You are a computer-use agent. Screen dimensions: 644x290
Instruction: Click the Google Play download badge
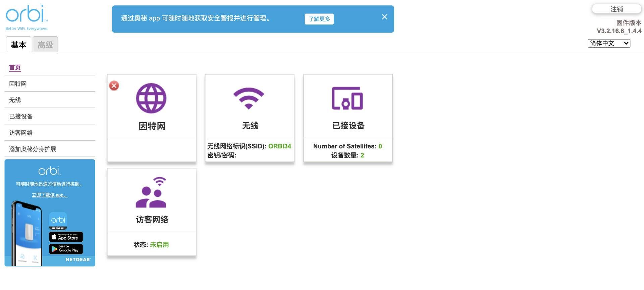pos(66,249)
